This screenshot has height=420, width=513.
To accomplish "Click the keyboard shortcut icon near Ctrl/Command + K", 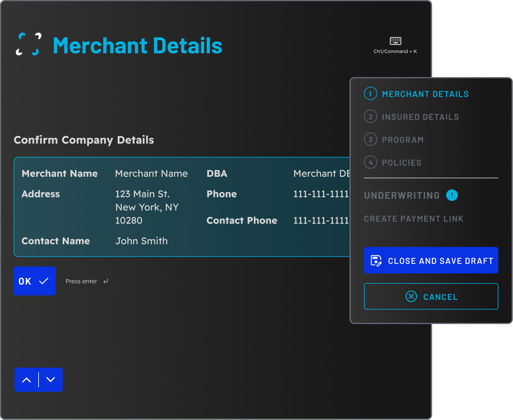I will [x=395, y=40].
